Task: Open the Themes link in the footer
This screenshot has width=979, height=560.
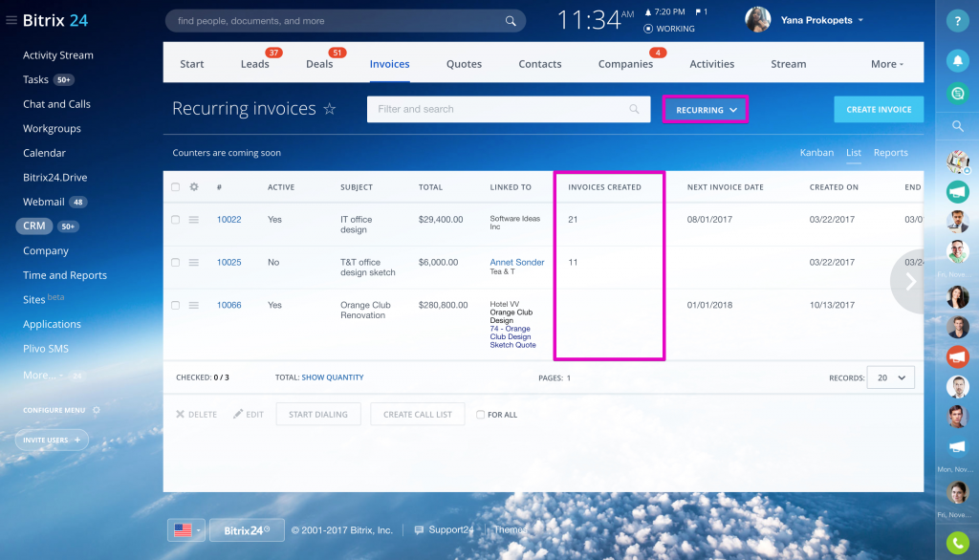Action: coord(511,530)
